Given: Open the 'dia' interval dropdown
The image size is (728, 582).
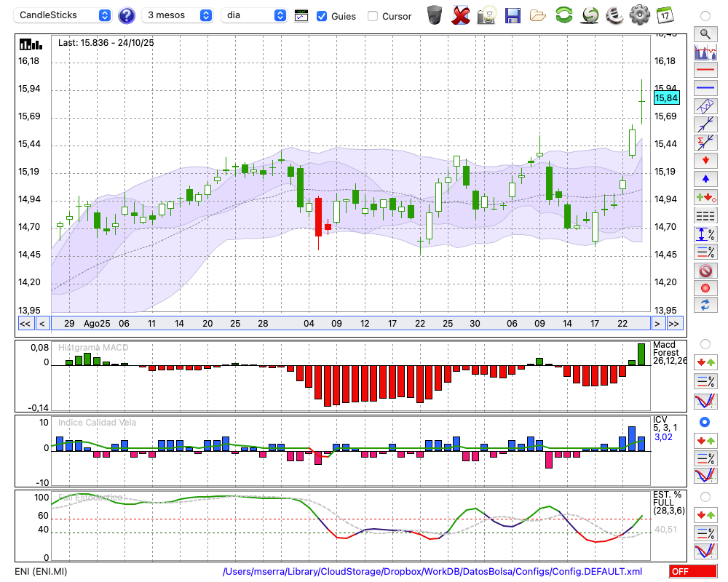Looking at the screenshot, I should coord(254,15).
